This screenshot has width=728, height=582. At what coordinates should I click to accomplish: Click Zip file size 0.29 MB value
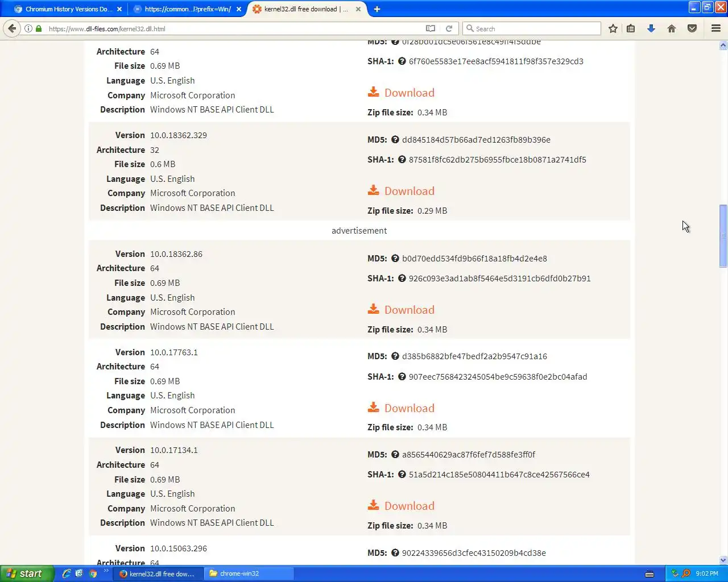click(432, 211)
